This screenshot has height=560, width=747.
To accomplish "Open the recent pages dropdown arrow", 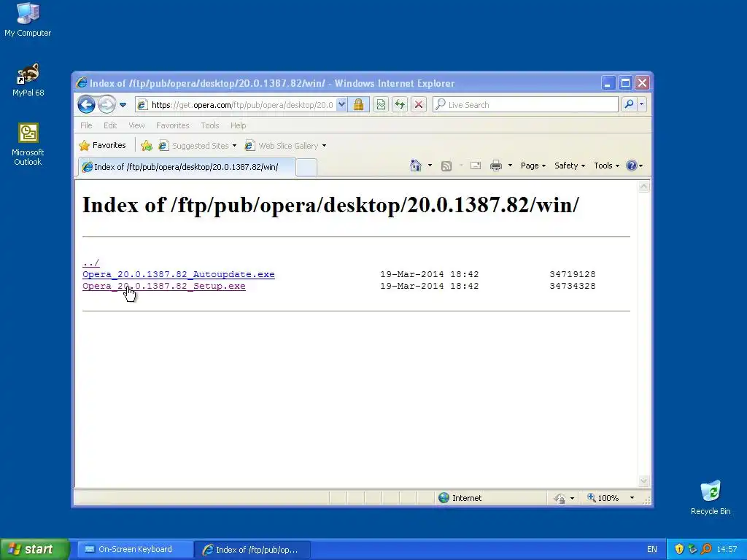I will tap(123, 105).
